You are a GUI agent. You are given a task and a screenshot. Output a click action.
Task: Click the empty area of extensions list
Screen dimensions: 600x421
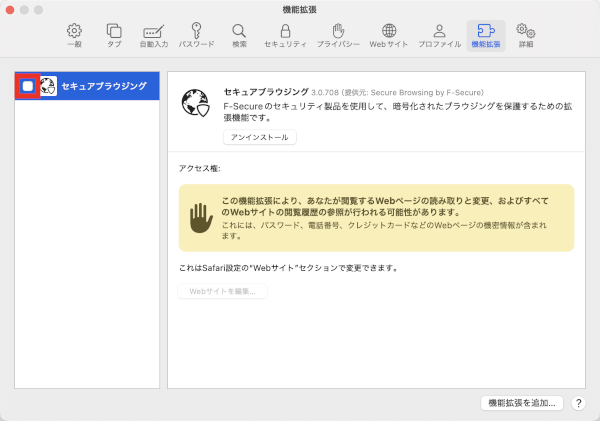coord(87,250)
